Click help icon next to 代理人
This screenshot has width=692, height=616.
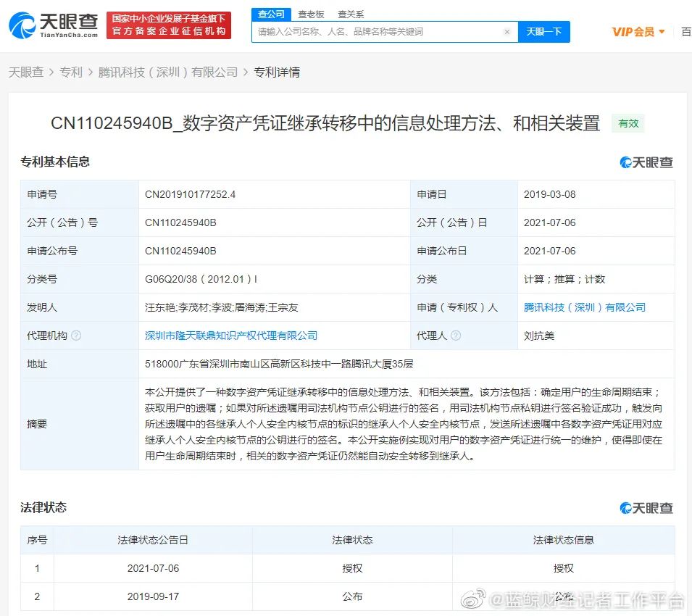456,336
